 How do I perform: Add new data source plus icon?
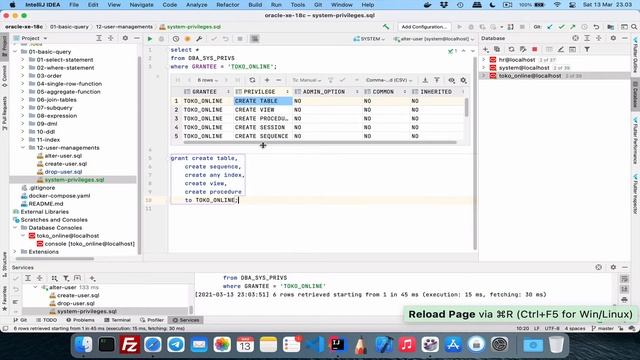[x=486, y=49]
